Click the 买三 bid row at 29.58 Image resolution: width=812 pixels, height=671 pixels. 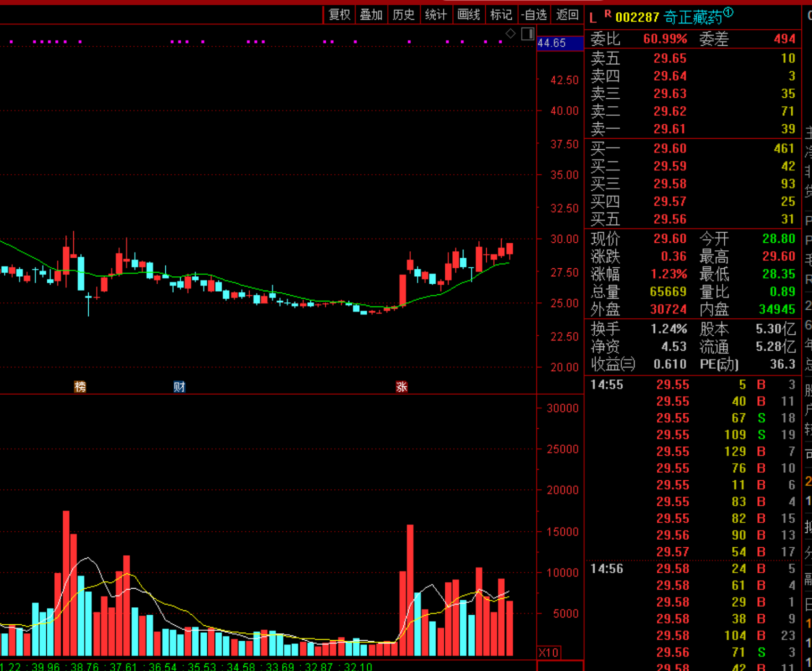click(x=693, y=183)
